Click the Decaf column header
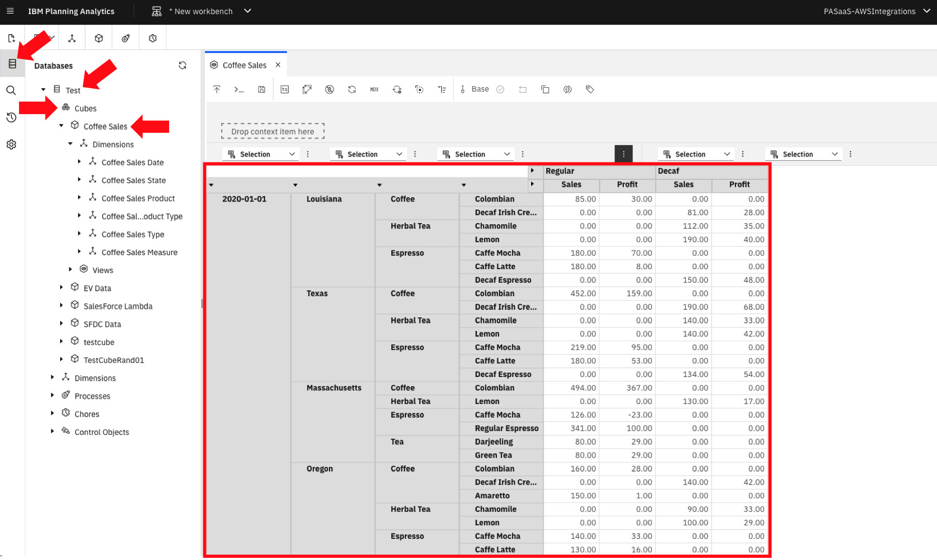937x560 pixels. pyautogui.click(x=712, y=171)
